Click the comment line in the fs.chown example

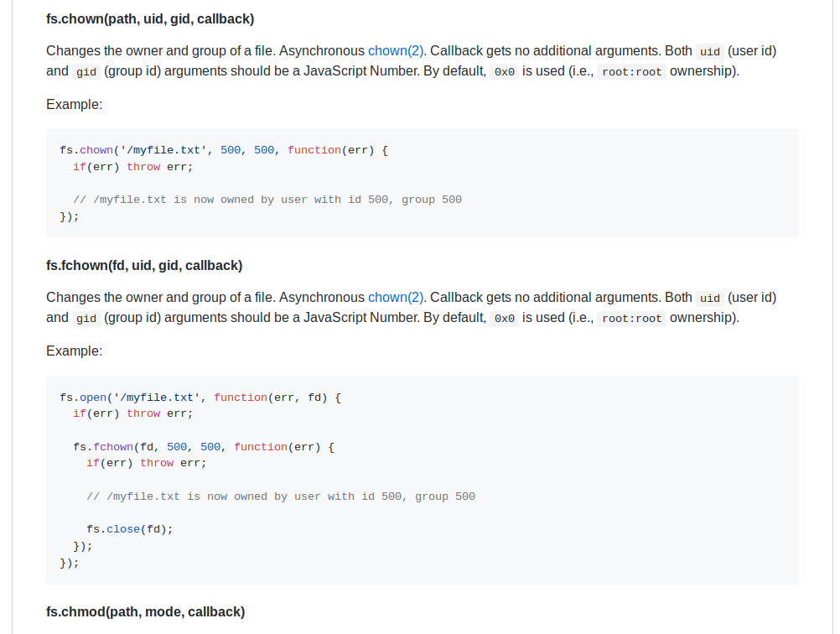pos(267,200)
